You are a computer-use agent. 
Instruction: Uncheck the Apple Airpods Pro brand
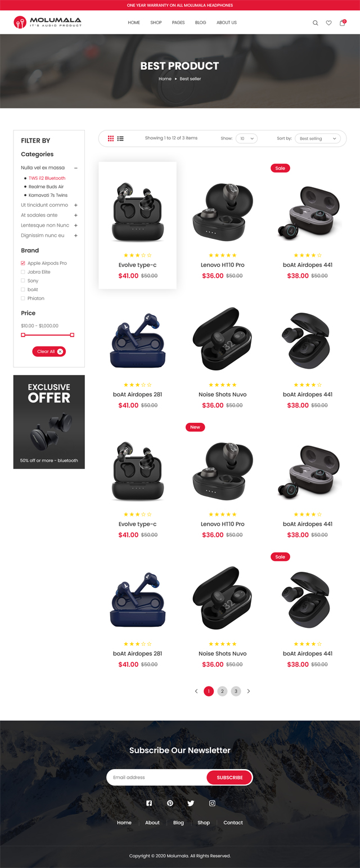click(x=23, y=263)
